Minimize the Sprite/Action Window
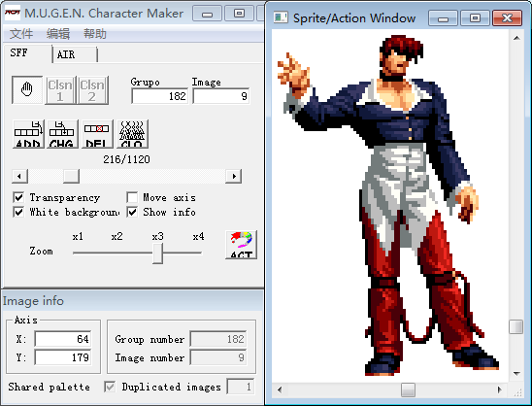The width and height of the screenshot is (532, 406). click(x=443, y=18)
